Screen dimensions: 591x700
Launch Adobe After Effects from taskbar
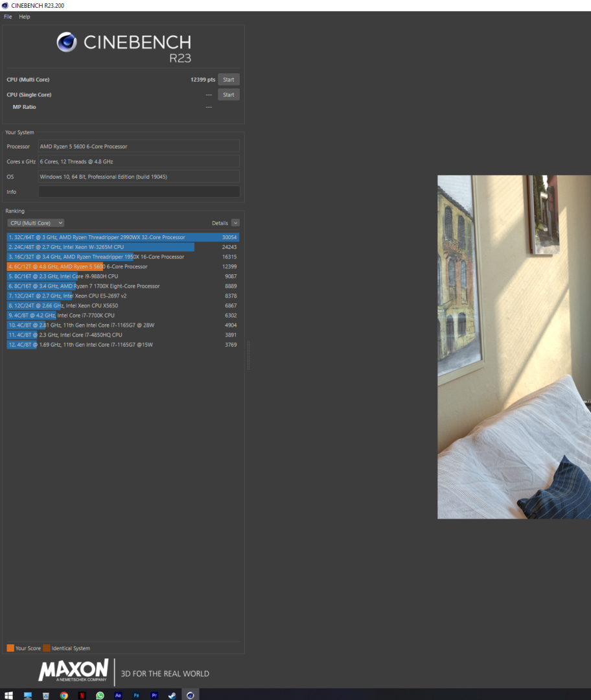tap(118, 695)
